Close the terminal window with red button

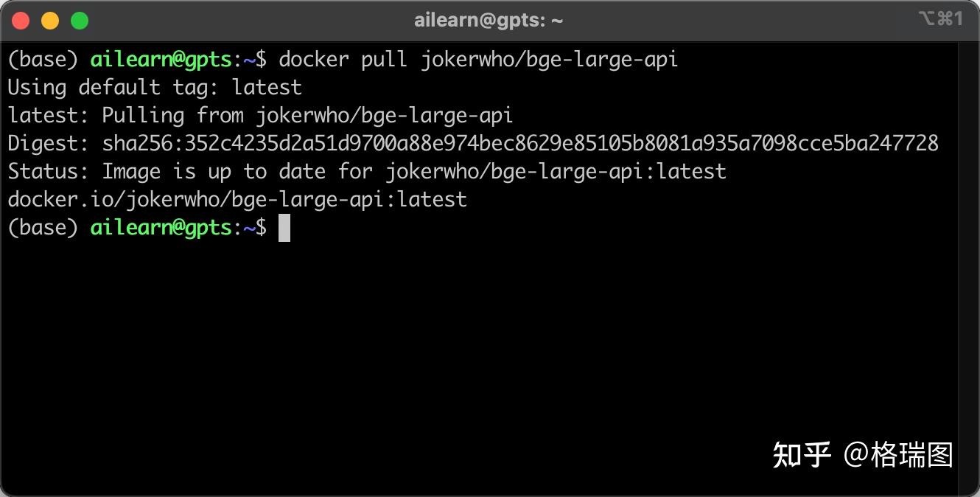(x=21, y=21)
